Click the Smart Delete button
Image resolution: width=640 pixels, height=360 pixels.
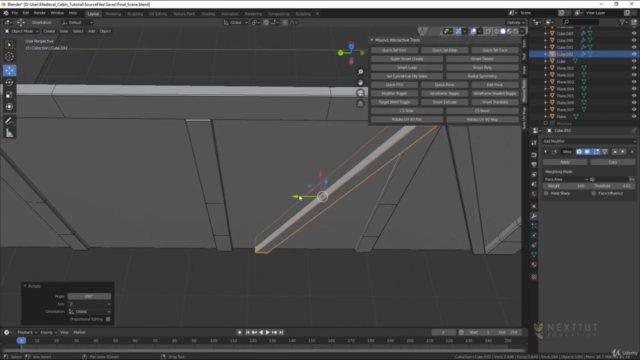[482, 59]
